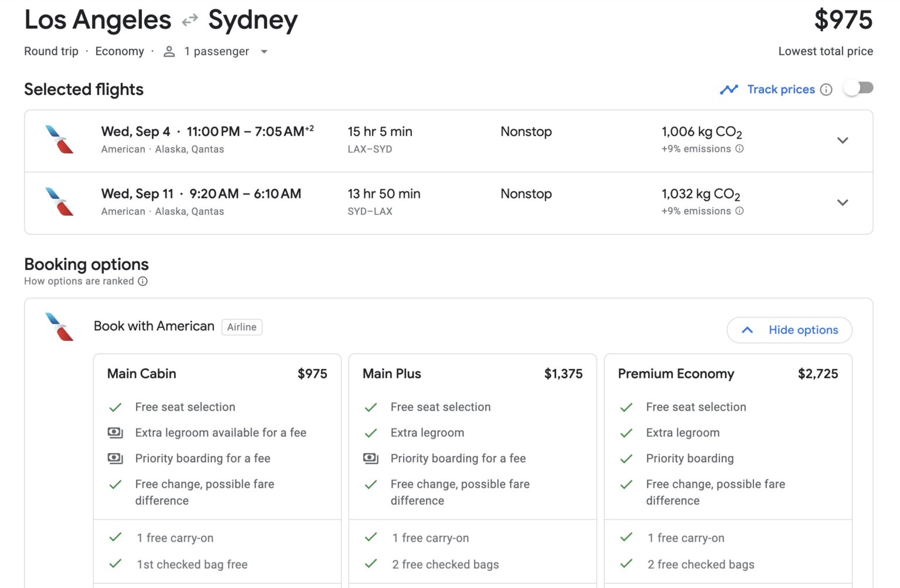Click the CO2 emissions info icon for the LAX-SYD flight
Screen dimensions: 900x588
(x=740, y=149)
